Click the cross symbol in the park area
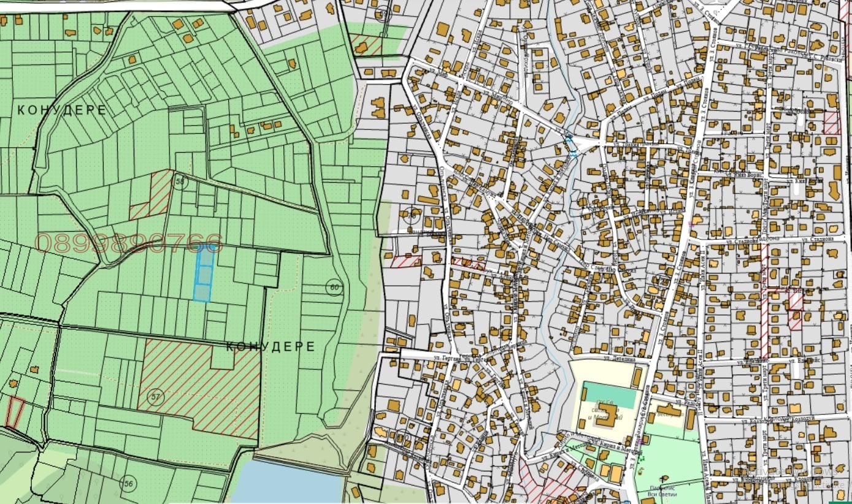 pos(662,478)
